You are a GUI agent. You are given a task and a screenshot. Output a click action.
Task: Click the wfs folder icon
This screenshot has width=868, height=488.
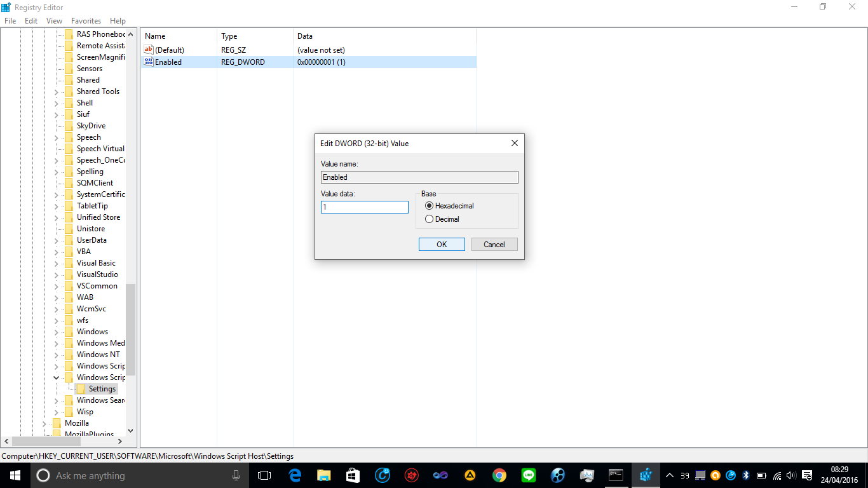pos(69,320)
